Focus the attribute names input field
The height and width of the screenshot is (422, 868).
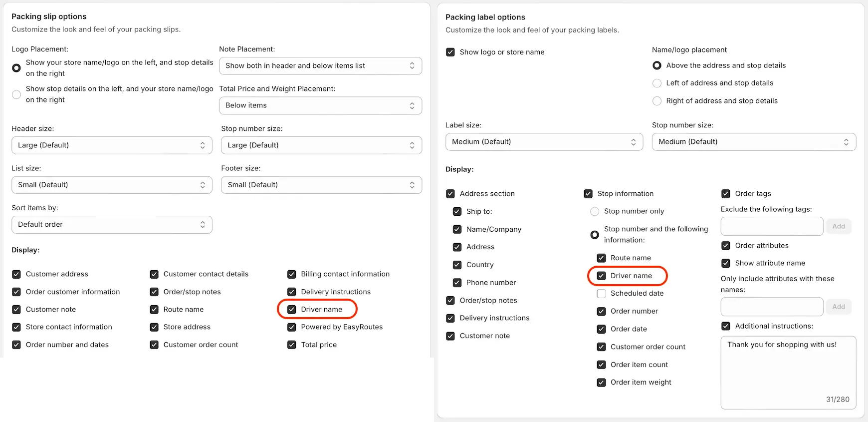click(x=772, y=307)
